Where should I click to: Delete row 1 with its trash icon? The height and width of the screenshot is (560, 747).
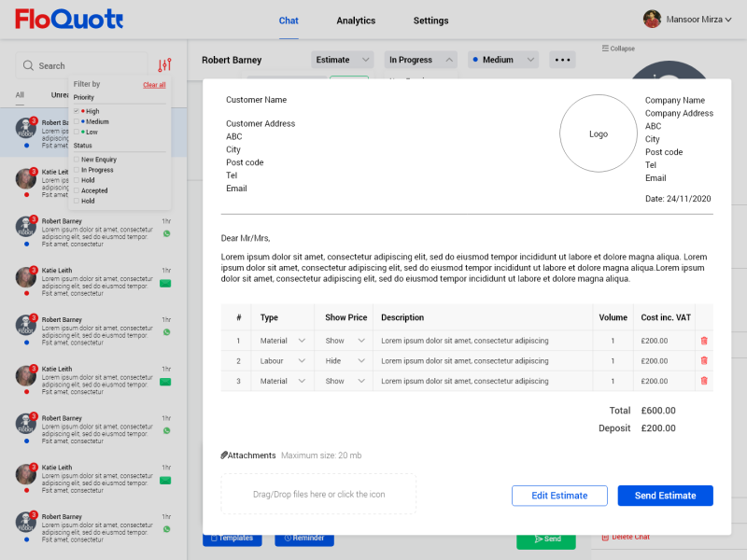tap(704, 341)
